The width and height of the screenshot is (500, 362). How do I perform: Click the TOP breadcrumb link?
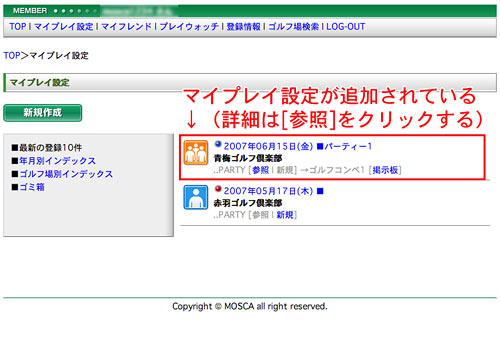[12, 55]
